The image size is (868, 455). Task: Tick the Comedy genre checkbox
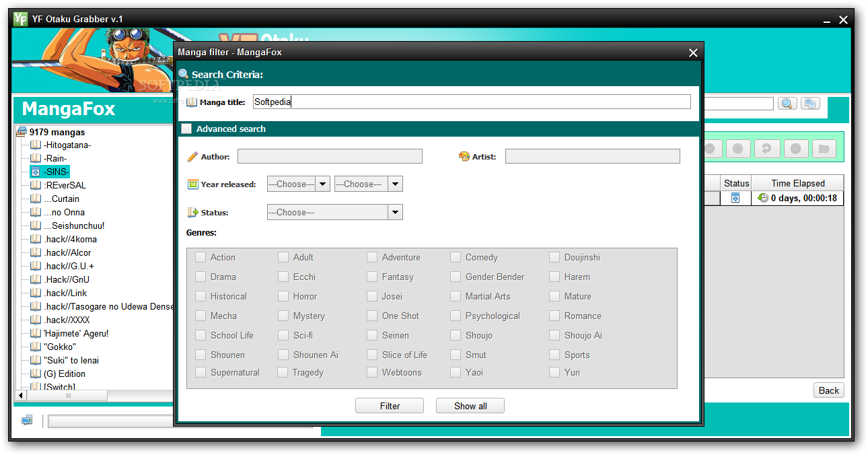coord(456,257)
